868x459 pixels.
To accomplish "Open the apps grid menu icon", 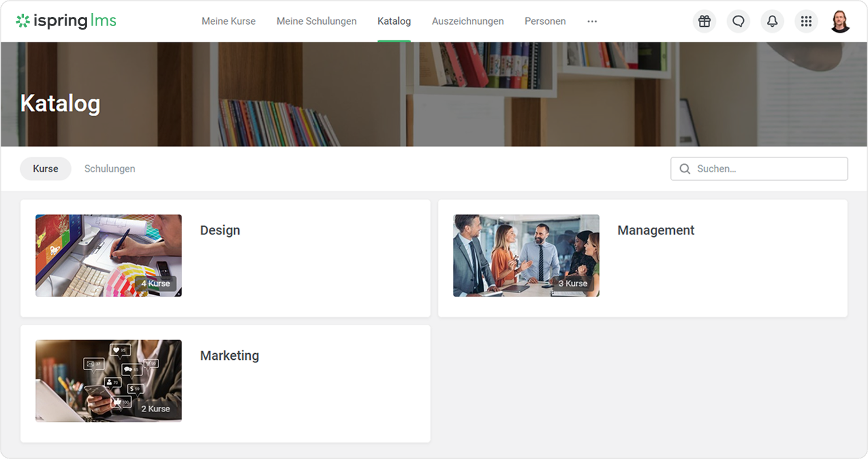I will pyautogui.click(x=806, y=22).
